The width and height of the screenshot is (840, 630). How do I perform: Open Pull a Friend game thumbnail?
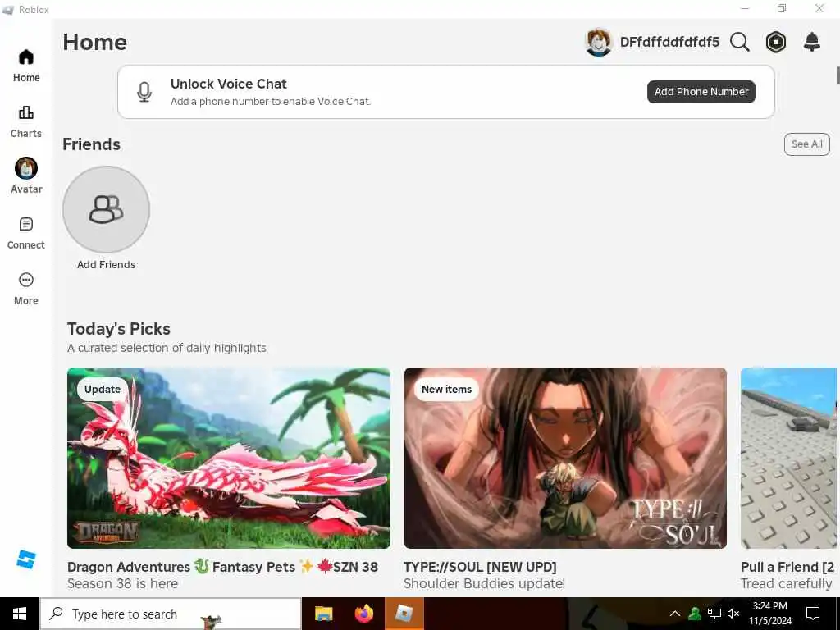788,458
